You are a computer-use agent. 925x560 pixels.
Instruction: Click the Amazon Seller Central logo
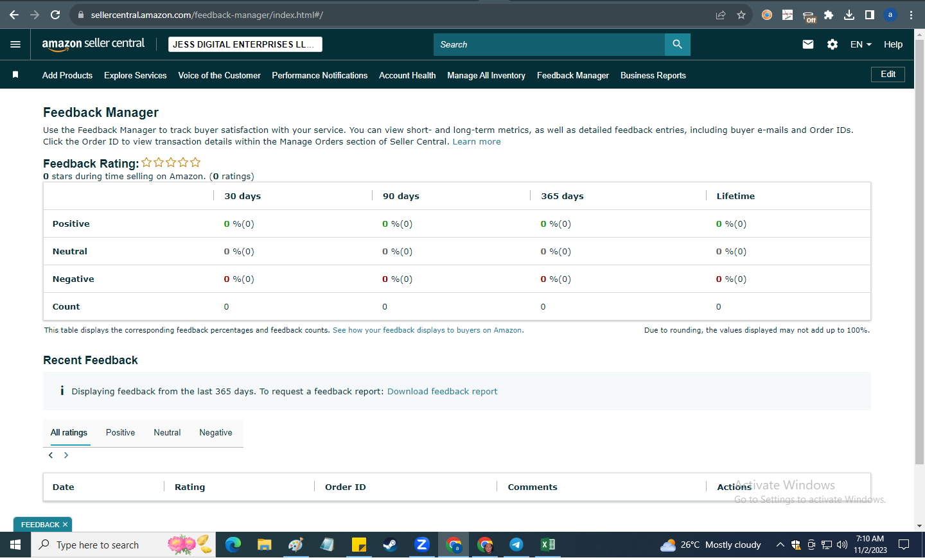coord(93,44)
